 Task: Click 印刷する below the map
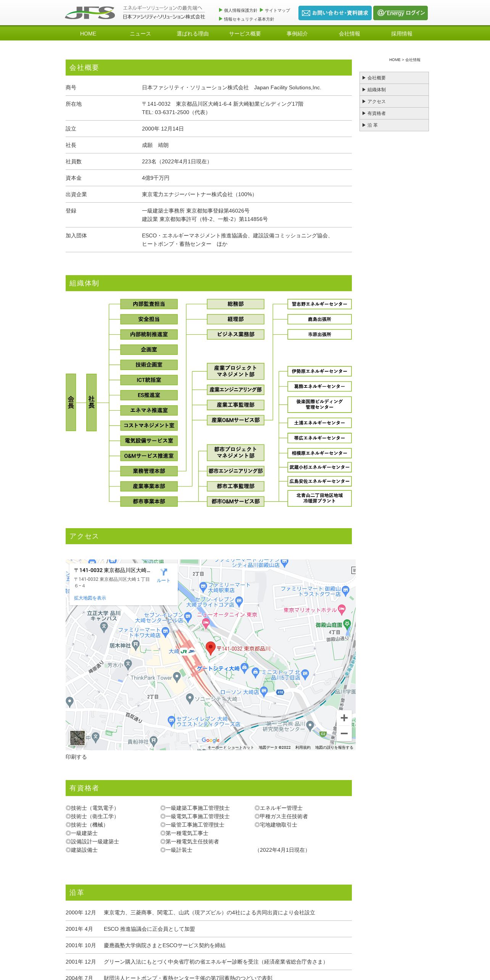[x=76, y=757]
